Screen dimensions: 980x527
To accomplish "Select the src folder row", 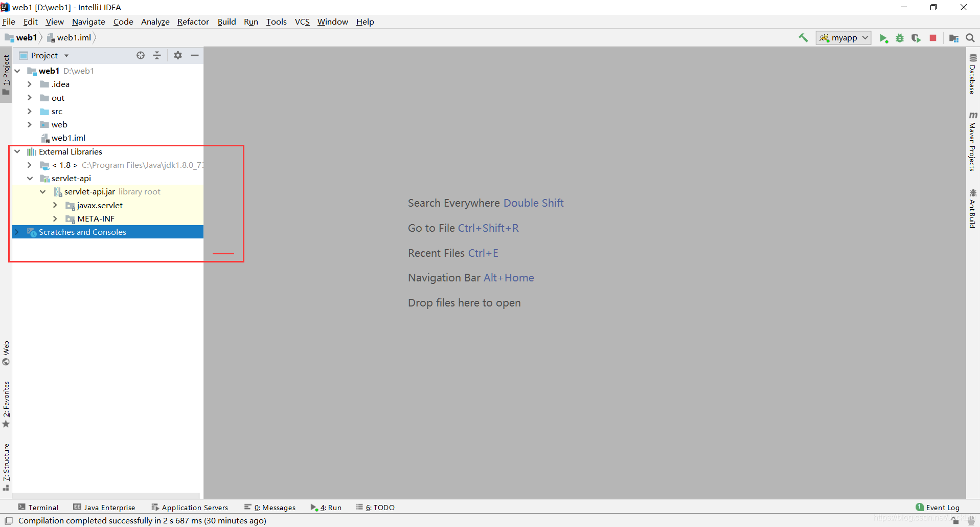I will point(108,111).
